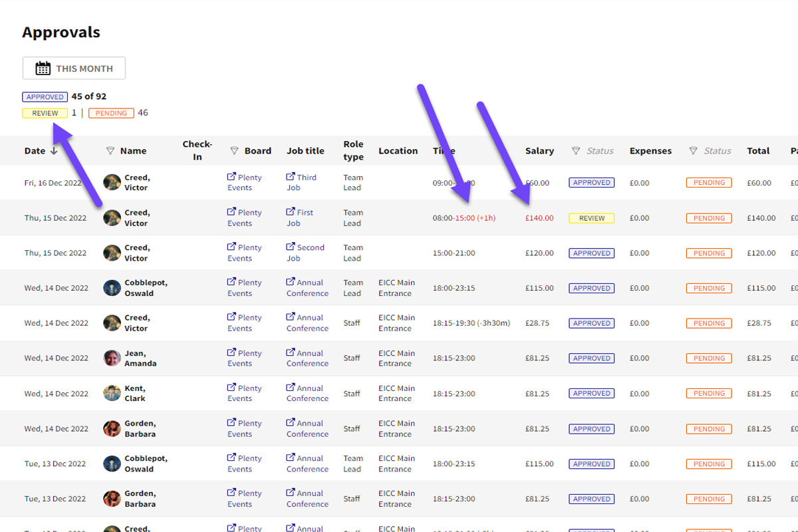Click the REVIEW status badge on Thu 15 Dec
The width and height of the screenshot is (798, 532).
[x=591, y=217]
